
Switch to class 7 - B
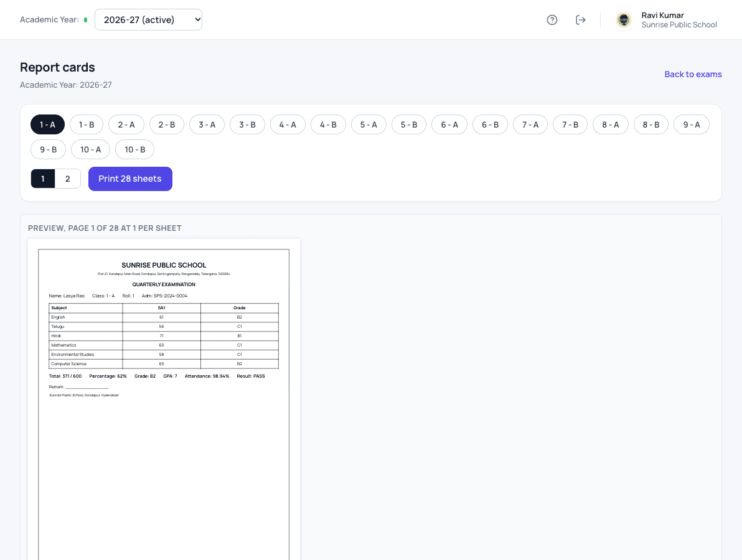pos(570,124)
